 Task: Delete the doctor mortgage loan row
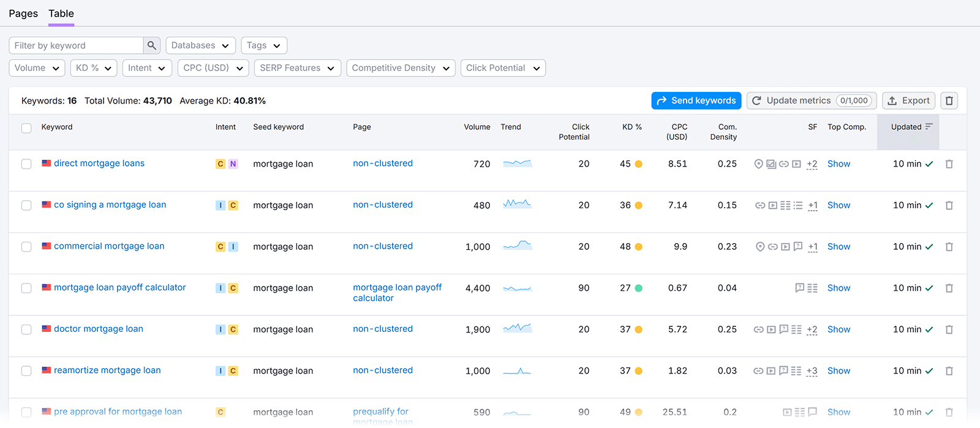point(949,329)
